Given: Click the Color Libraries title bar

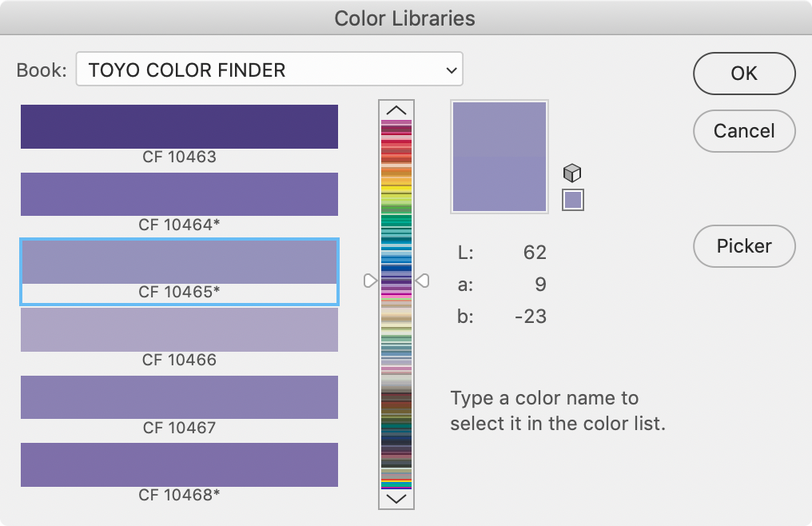Looking at the screenshot, I should (405, 18).
